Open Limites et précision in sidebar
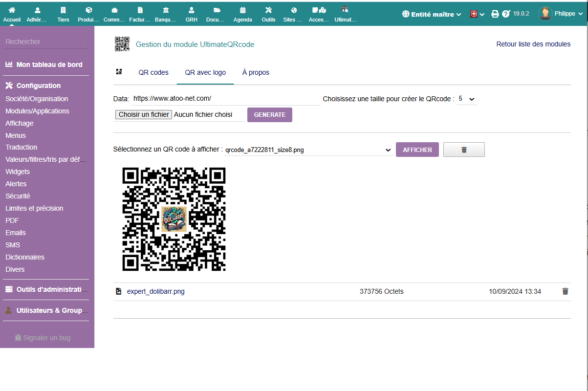The width and height of the screenshot is (588, 391). [x=34, y=208]
